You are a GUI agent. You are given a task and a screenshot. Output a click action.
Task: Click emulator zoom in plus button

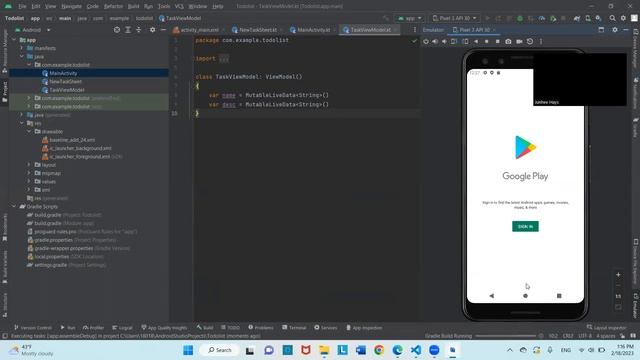[618, 275]
